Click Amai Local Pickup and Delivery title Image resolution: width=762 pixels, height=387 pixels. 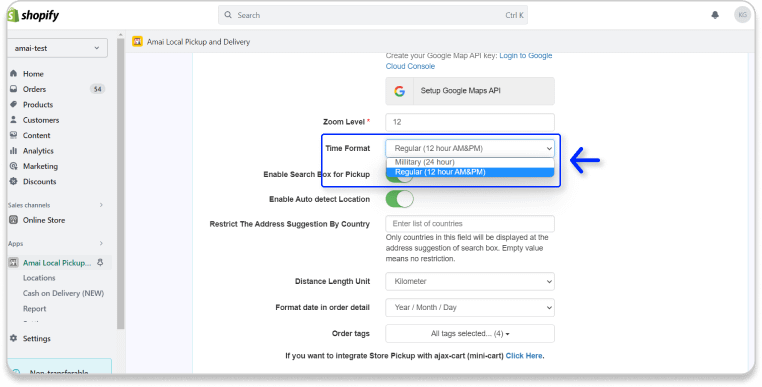198,42
